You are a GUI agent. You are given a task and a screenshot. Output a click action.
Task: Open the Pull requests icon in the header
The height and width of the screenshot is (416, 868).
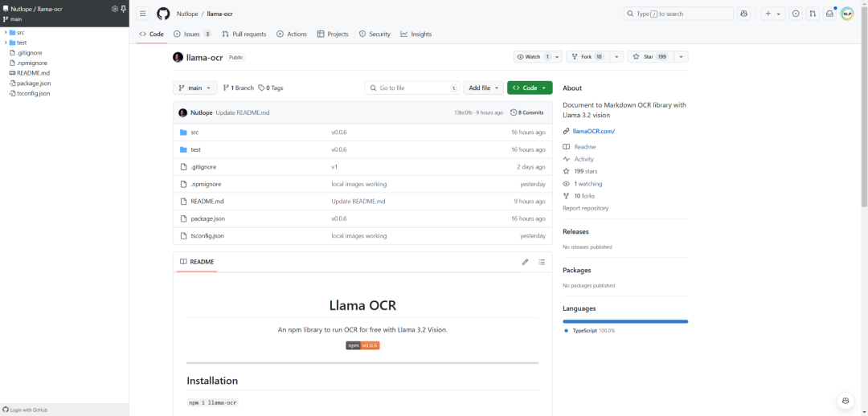coord(812,14)
